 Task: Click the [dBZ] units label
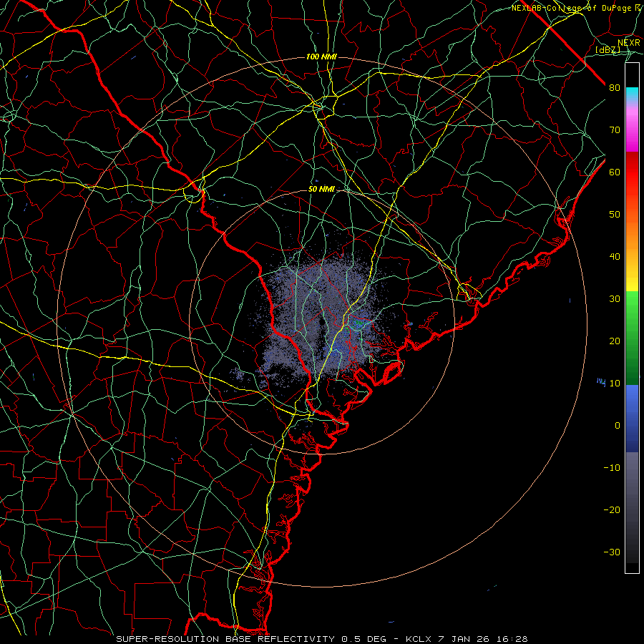click(608, 49)
